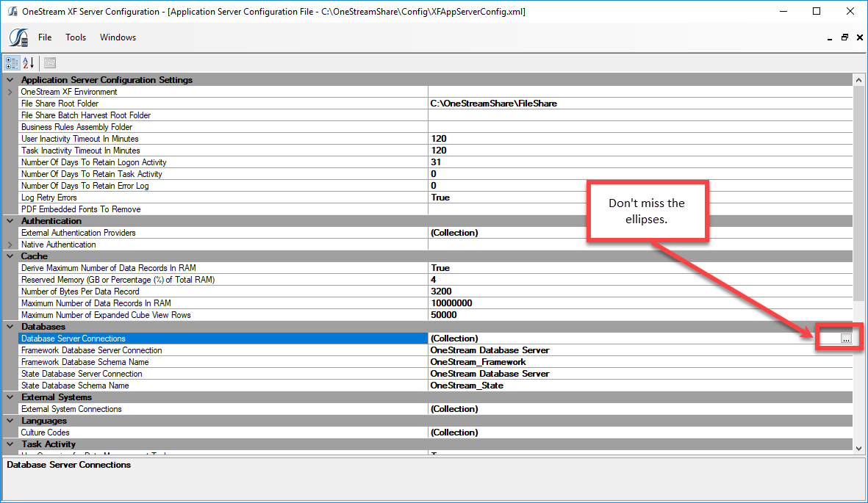Open the ellipsis button for Database Server Connections
Image resolution: width=868 pixels, height=503 pixels.
pos(846,339)
